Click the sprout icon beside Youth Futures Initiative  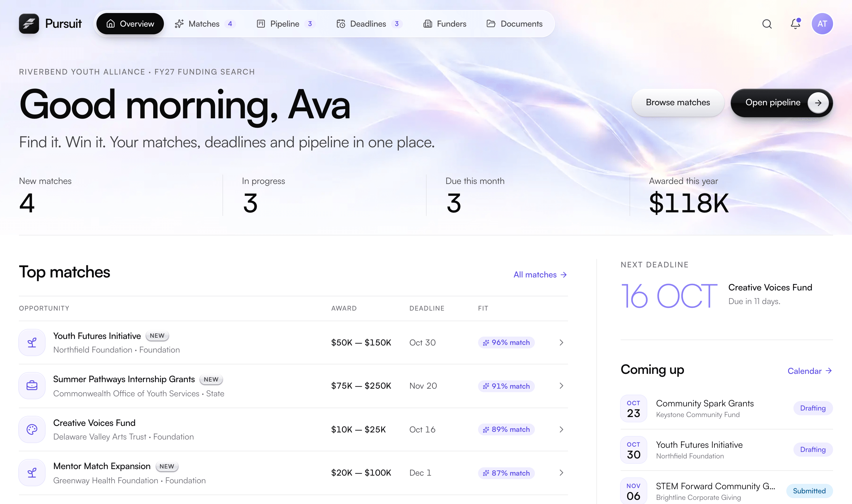tap(32, 342)
